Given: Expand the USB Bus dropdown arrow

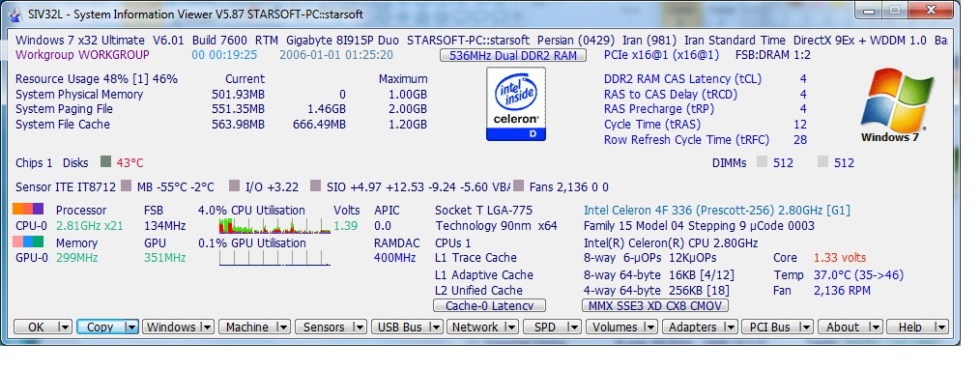Looking at the screenshot, I should click(x=436, y=327).
